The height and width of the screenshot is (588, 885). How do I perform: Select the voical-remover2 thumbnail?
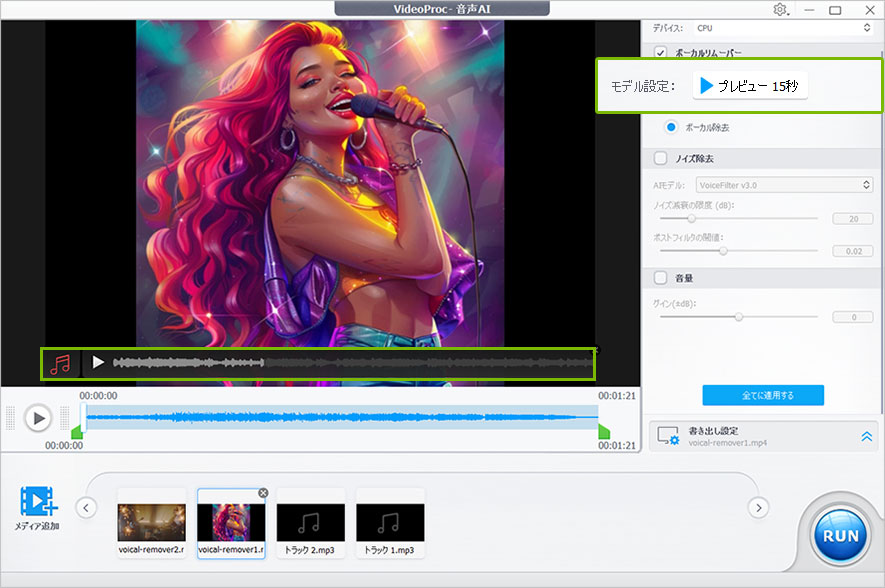pyautogui.click(x=151, y=523)
